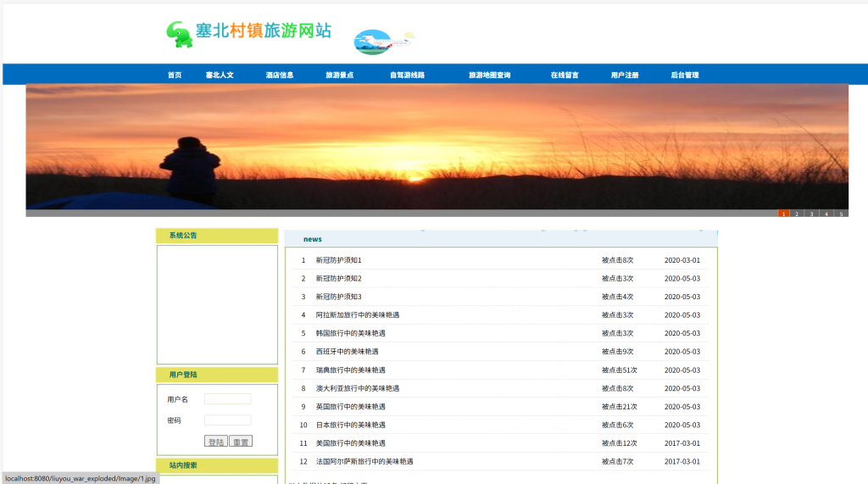Click the airplane illustration in header
The height and width of the screenshot is (484, 868).
click(385, 42)
